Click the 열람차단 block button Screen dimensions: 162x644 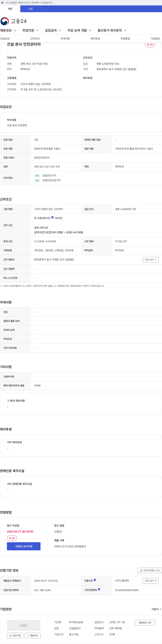(32, 636)
